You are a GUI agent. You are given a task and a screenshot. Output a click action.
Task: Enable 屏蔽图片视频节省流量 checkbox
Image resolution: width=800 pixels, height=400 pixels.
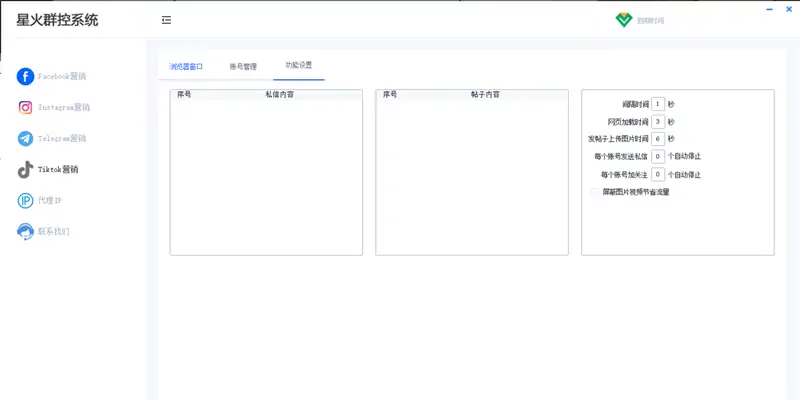click(594, 193)
